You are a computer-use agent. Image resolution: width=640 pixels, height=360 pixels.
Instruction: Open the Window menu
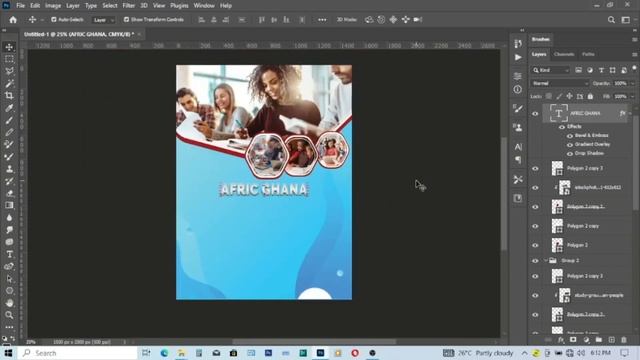(204, 6)
